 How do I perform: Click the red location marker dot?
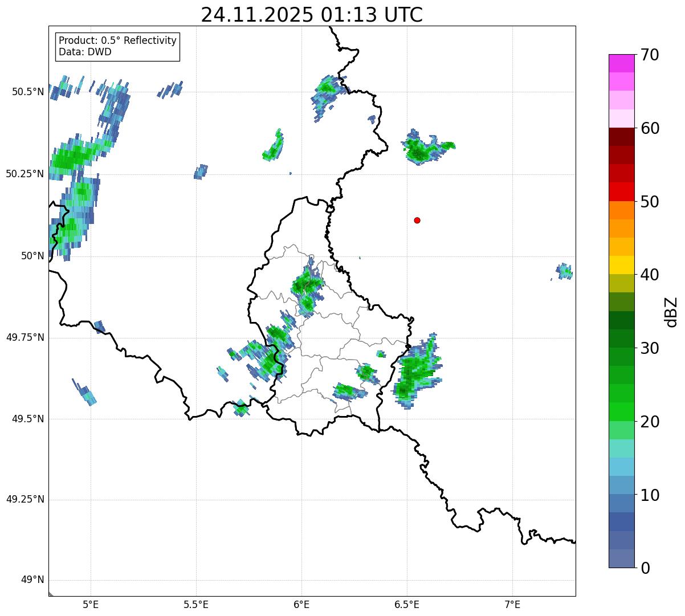coord(417,220)
